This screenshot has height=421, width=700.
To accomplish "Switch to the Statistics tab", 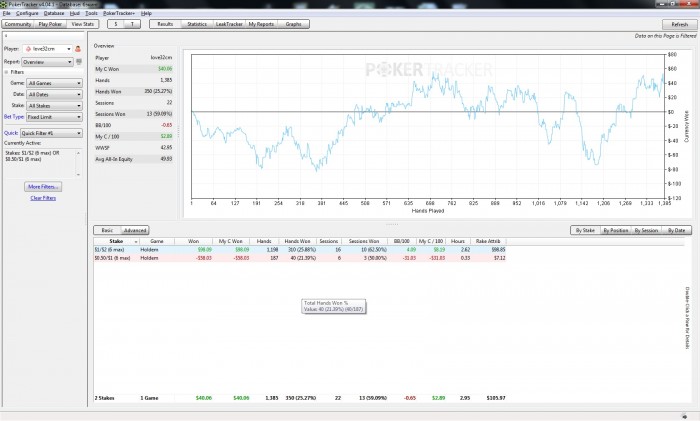I will click(197, 24).
